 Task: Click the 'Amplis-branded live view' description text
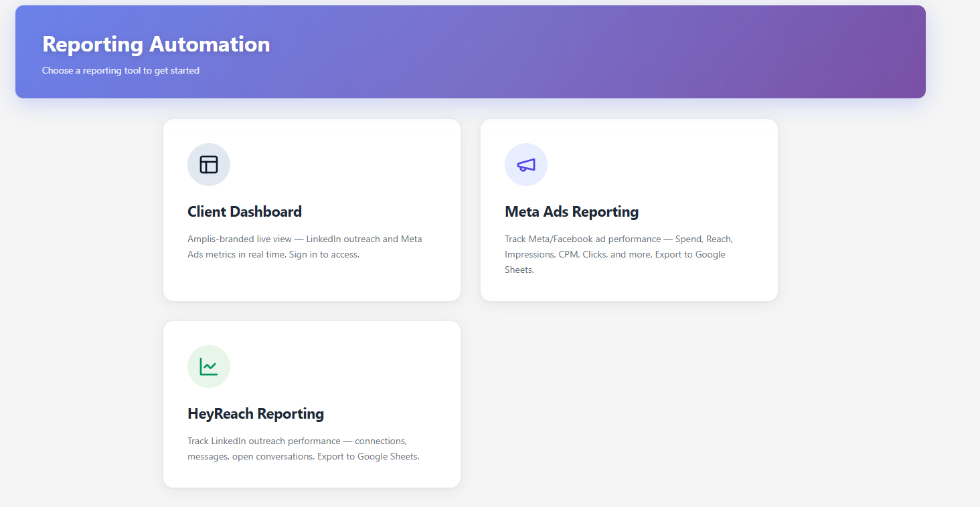pos(305,247)
